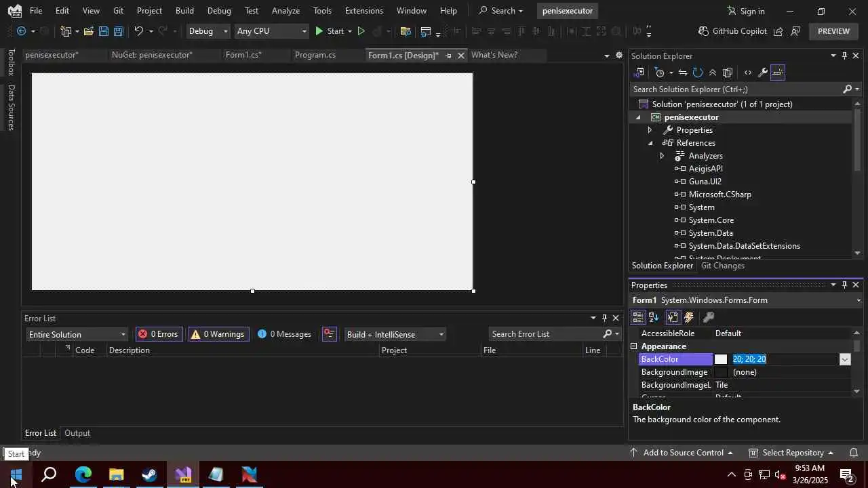This screenshot has width=868, height=488.
Task: Collapse the Appearance category
Action: click(634, 346)
